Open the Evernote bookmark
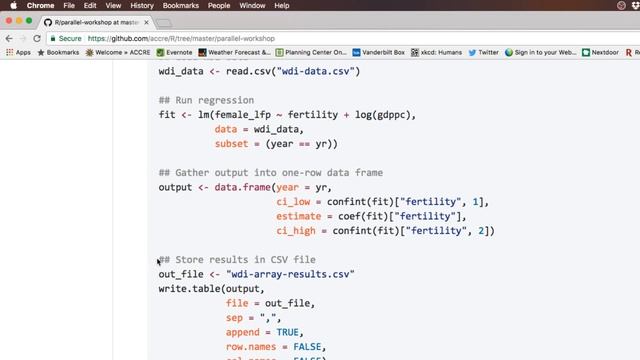The width and height of the screenshot is (640, 360). click(174, 52)
